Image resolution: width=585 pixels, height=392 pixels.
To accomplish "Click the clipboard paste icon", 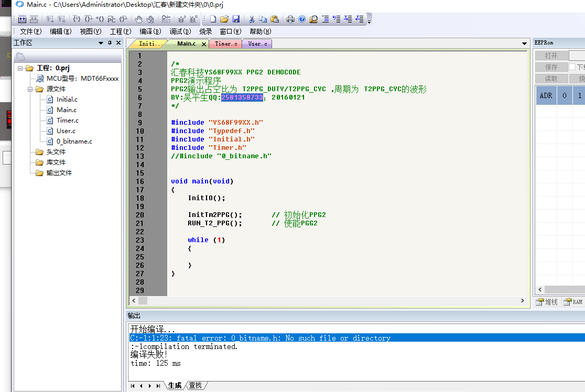I will click(x=275, y=19).
